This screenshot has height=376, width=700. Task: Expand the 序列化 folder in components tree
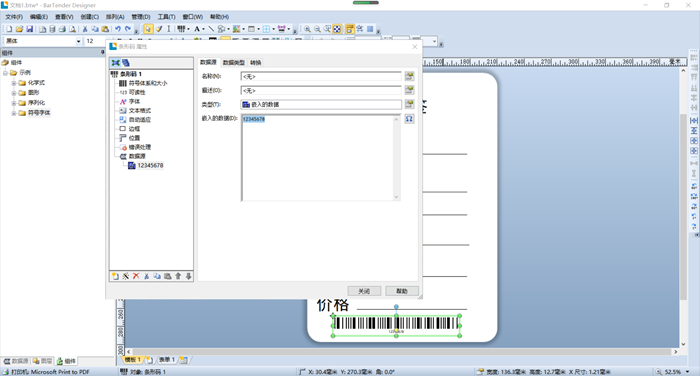pyautogui.click(x=14, y=103)
